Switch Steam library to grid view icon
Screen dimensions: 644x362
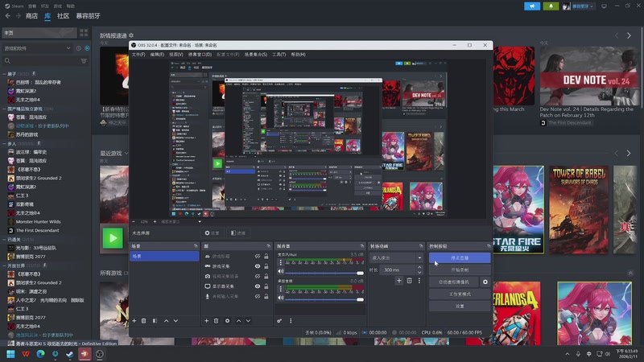(x=84, y=32)
